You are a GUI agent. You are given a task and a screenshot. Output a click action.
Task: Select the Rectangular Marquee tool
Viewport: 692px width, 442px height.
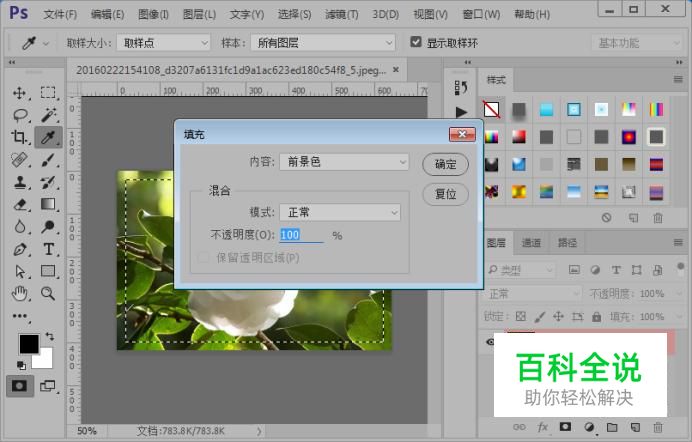tap(48, 92)
